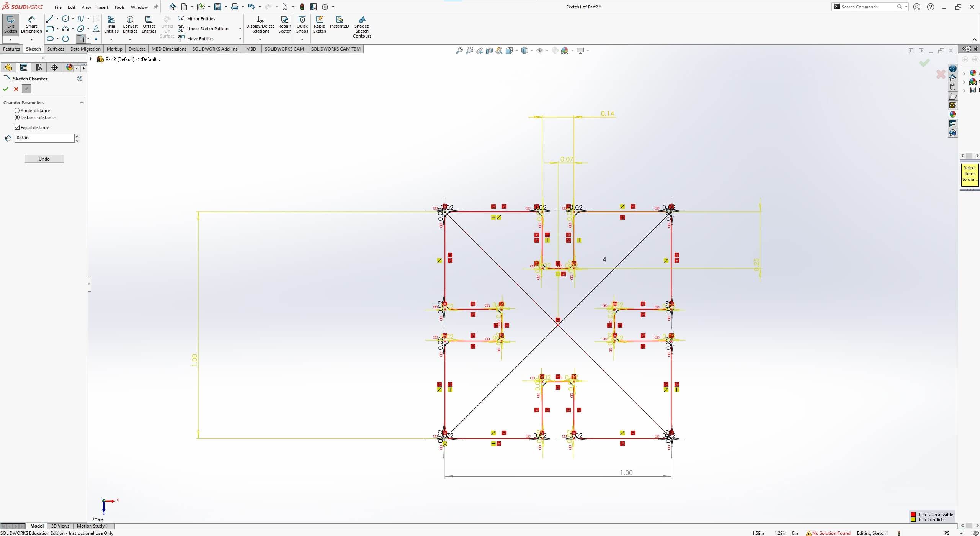
Task: Open the Tools menu
Action: click(x=119, y=7)
